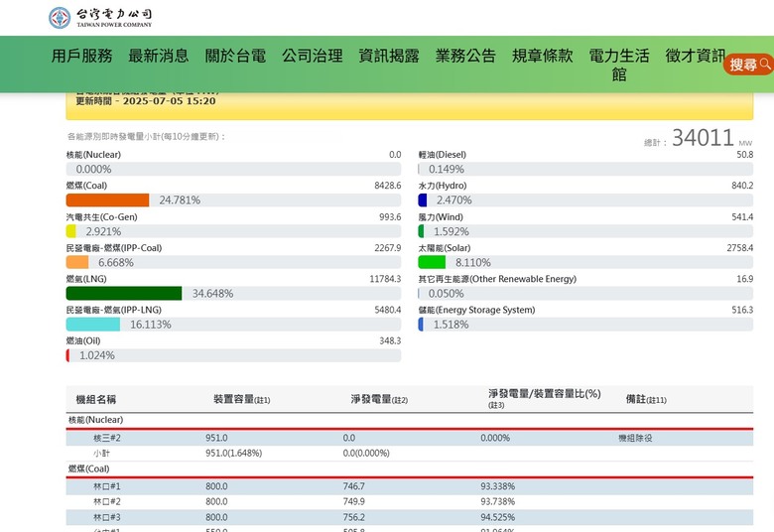Click the 風力(Wind) subtotal label
Screen dimensions: 774x532
pos(441,216)
